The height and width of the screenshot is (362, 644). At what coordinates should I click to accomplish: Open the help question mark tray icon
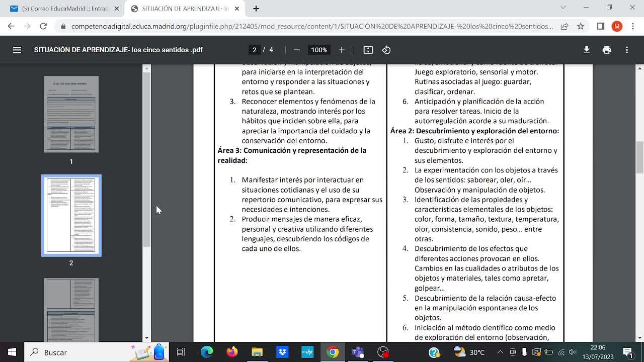tap(434, 352)
